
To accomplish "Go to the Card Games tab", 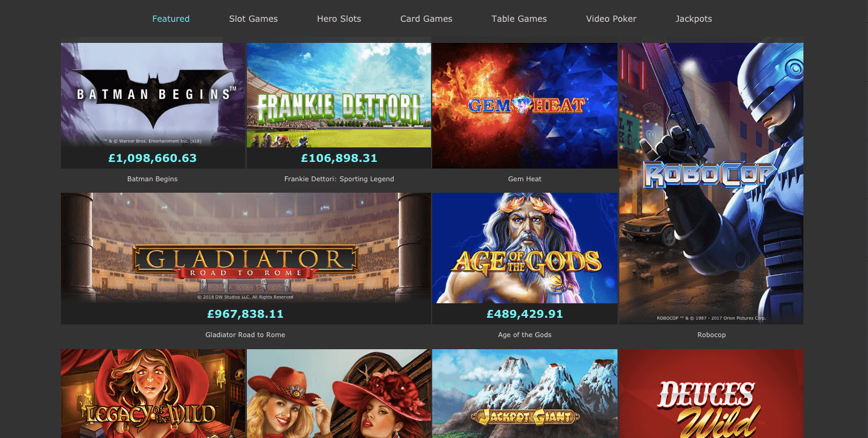I will pyautogui.click(x=426, y=19).
